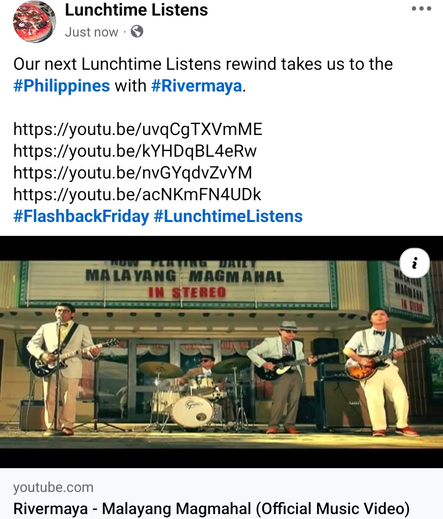Click the public globe privacy icon

click(x=137, y=32)
